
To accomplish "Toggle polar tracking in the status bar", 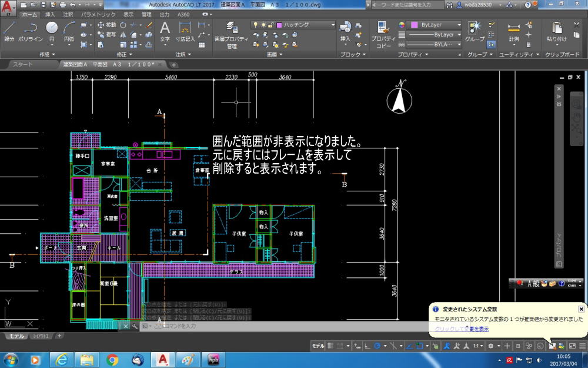I will tap(377, 346).
